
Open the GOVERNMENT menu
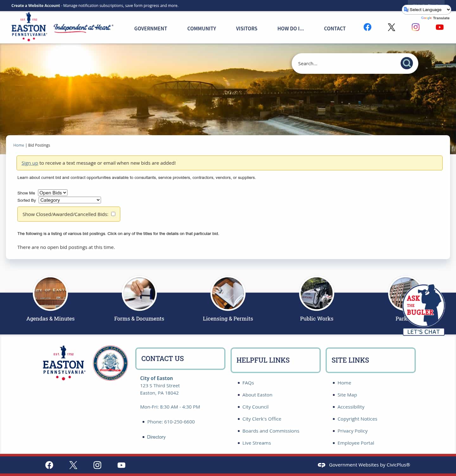pos(150,29)
